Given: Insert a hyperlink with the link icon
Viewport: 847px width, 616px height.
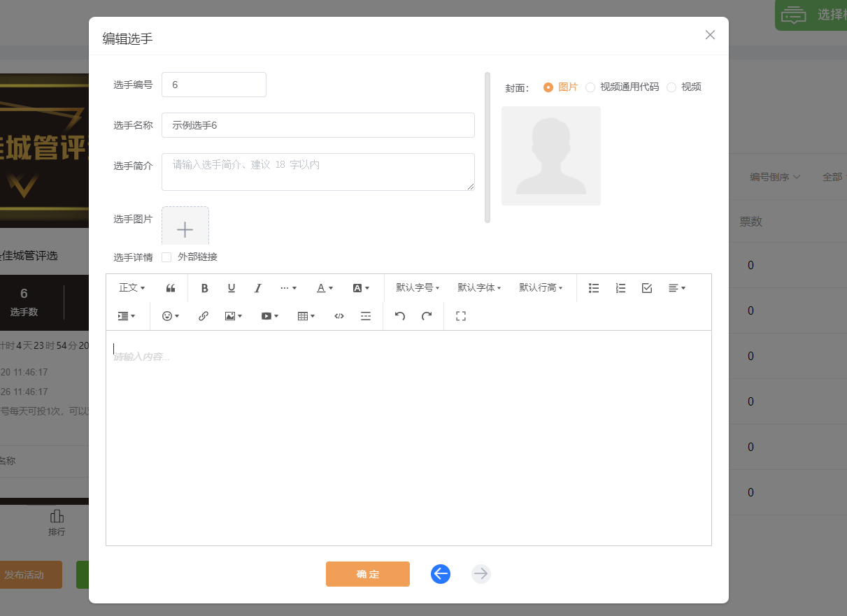Looking at the screenshot, I should pyautogui.click(x=204, y=316).
